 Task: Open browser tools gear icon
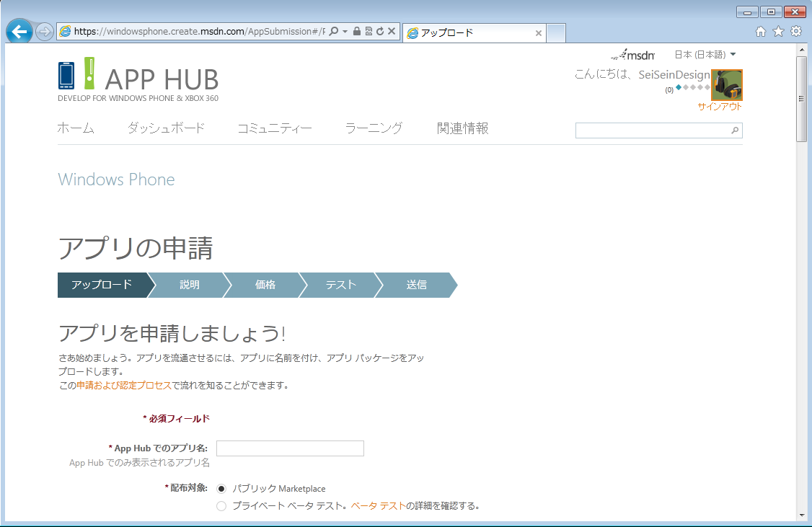pyautogui.click(x=796, y=32)
